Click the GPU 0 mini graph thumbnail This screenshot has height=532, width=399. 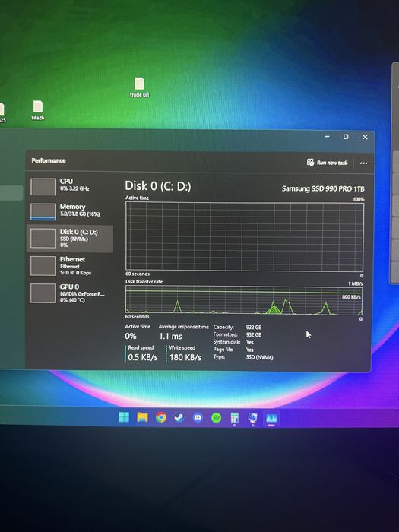coord(43,293)
